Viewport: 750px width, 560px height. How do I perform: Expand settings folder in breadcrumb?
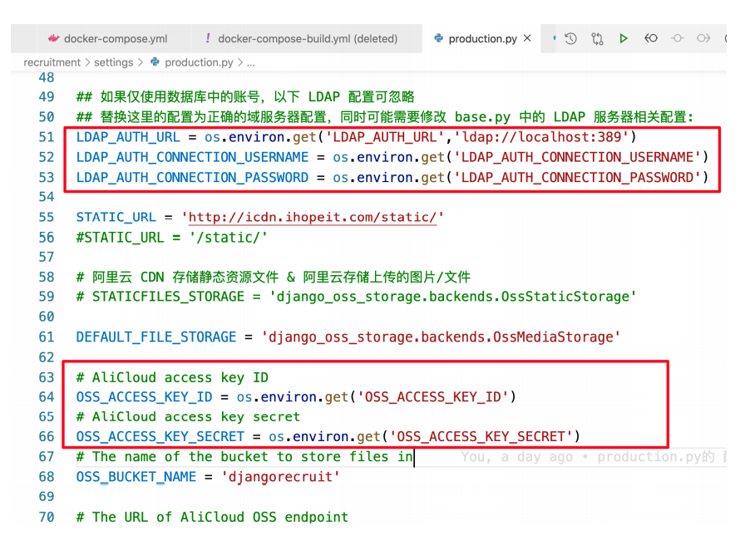(113, 62)
